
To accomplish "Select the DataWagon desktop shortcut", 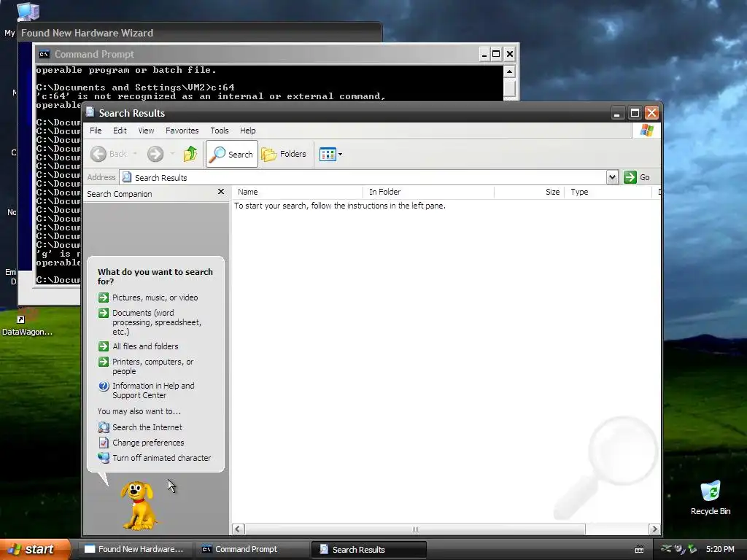I will [x=27, y=323].
